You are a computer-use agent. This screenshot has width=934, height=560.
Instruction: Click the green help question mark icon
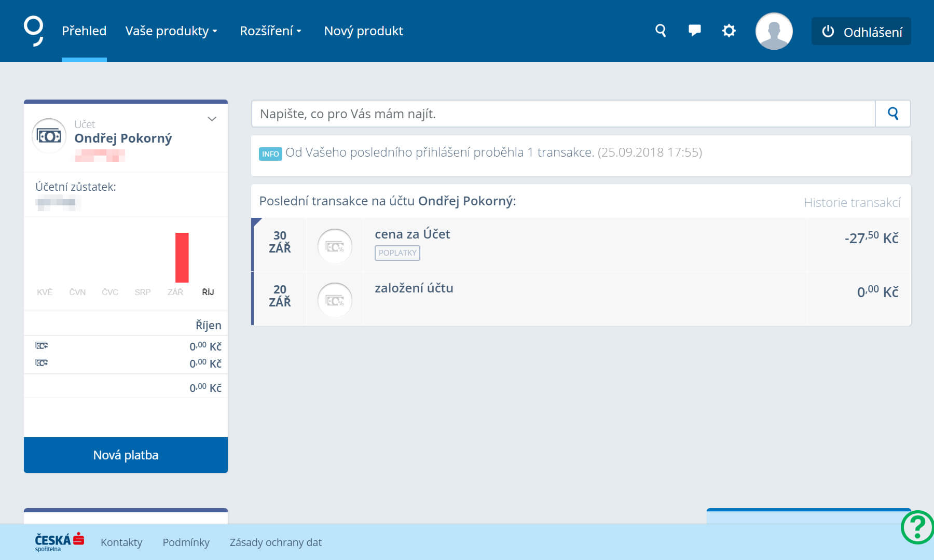917,527
